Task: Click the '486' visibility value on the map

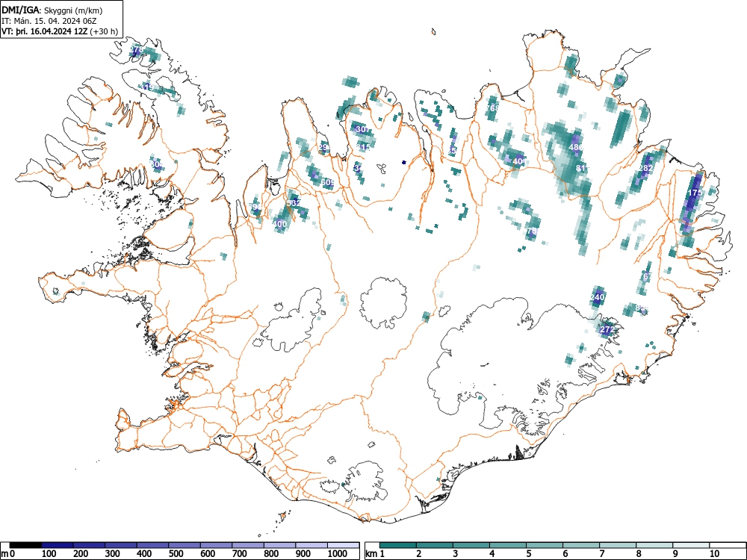Action: coord(576,147)
